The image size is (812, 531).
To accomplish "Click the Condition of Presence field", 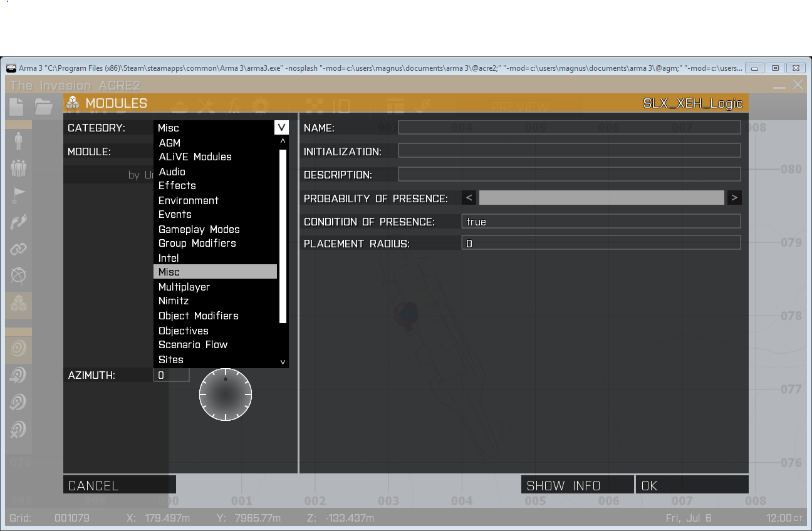I will pyautogui.click(x=601, y=222).
